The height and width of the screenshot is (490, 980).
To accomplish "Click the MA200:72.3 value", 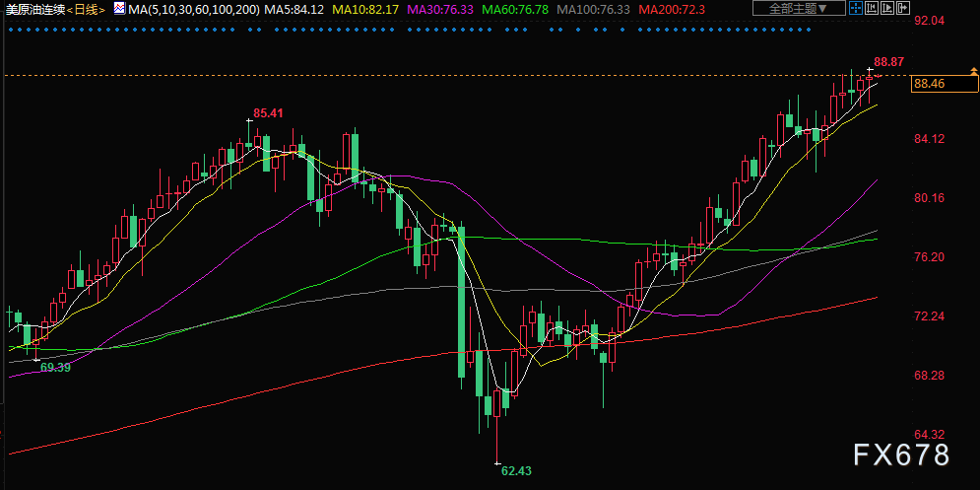I will tap(673, 10).
